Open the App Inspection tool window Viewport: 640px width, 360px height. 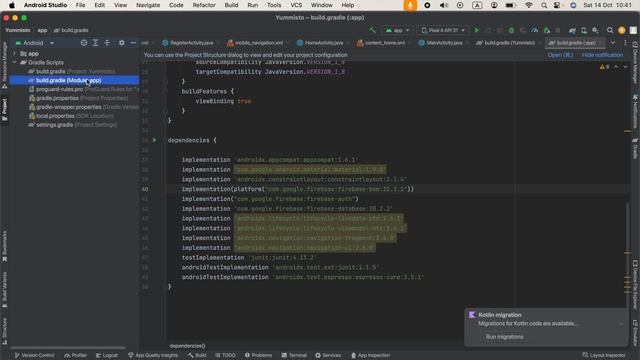(x=371, y=355)
